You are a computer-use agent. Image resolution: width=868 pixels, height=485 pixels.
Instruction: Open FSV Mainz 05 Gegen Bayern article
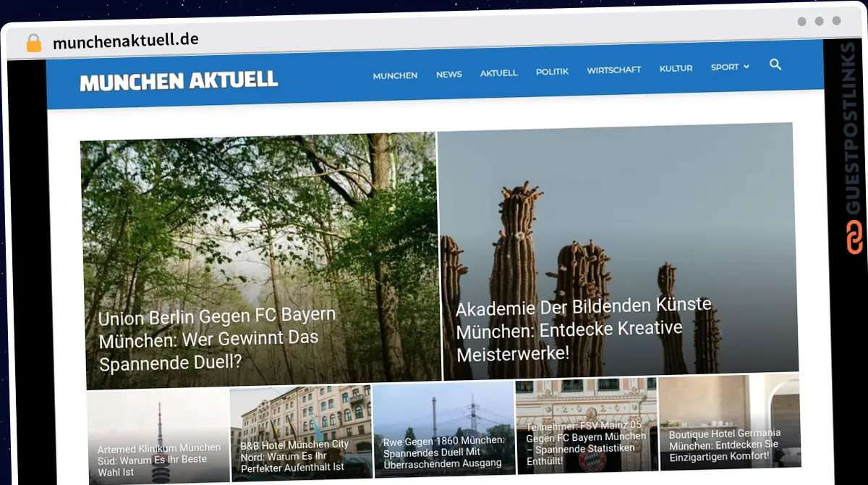click(x=586, y=443)
